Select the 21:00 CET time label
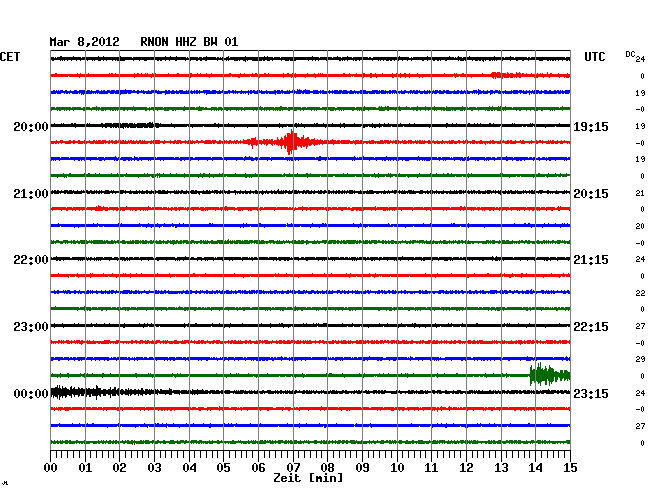The height and width of the screenshot is (494, 650). pyautogui.click(x=31, y=194)
